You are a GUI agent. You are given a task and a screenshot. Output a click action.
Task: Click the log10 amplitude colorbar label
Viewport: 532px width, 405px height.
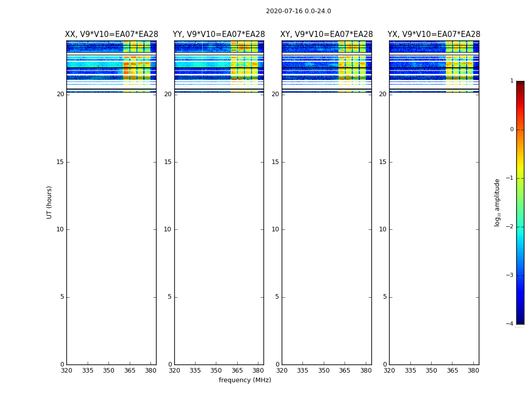tap(497, 202)
